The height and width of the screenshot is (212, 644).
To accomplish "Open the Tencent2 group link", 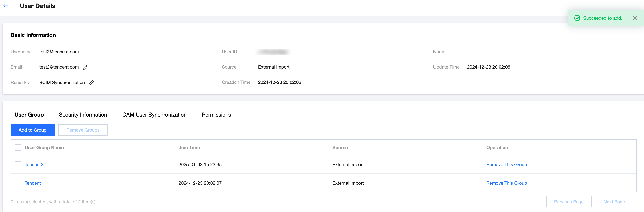I will point(34,164).
